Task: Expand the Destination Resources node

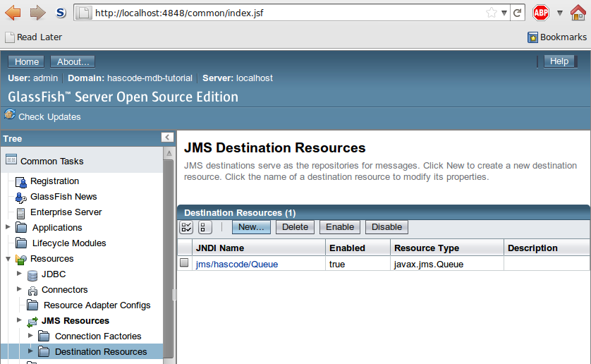Action: coord(30,351)
